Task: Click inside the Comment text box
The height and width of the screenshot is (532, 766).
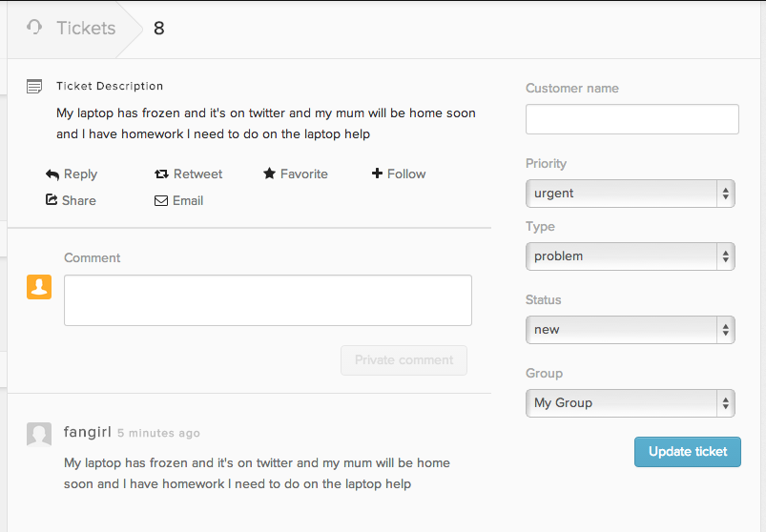Action: point(267,300)
